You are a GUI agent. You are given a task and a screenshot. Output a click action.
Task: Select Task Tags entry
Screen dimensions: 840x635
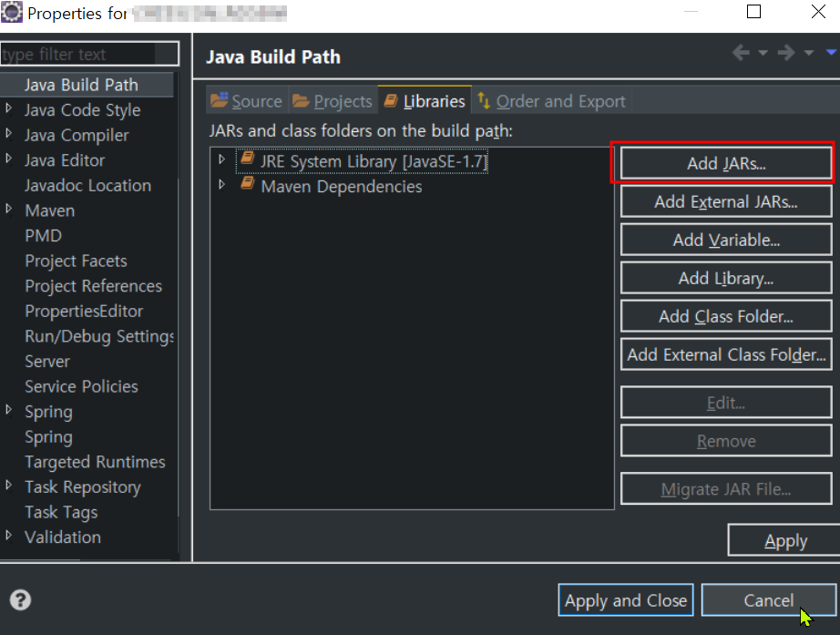pyautogui.click(x=61, y=512)
